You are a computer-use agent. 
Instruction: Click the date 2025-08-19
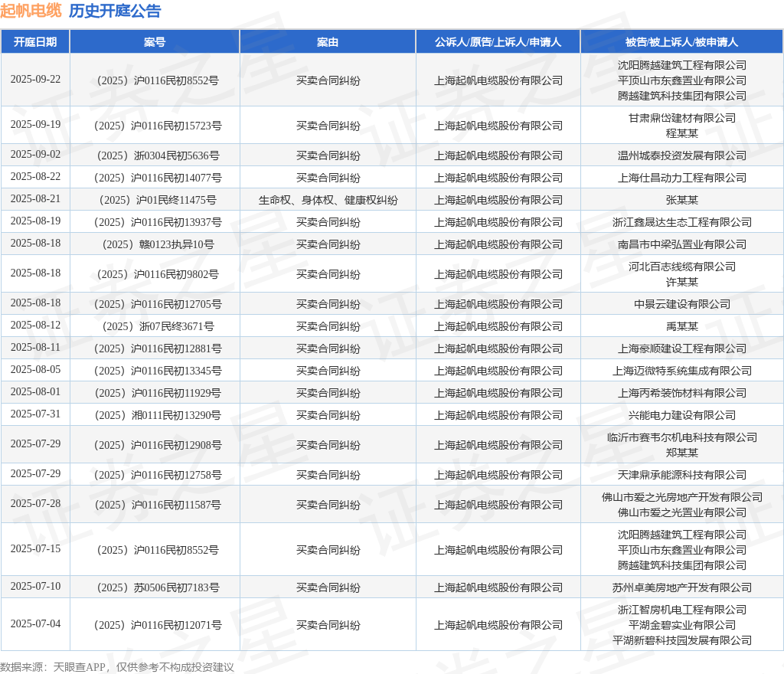[35, 221]
